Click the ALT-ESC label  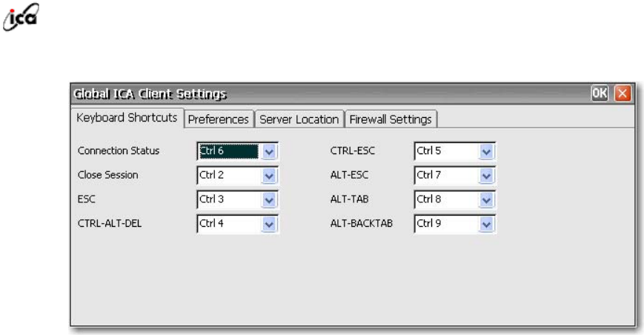coord(349,175)
